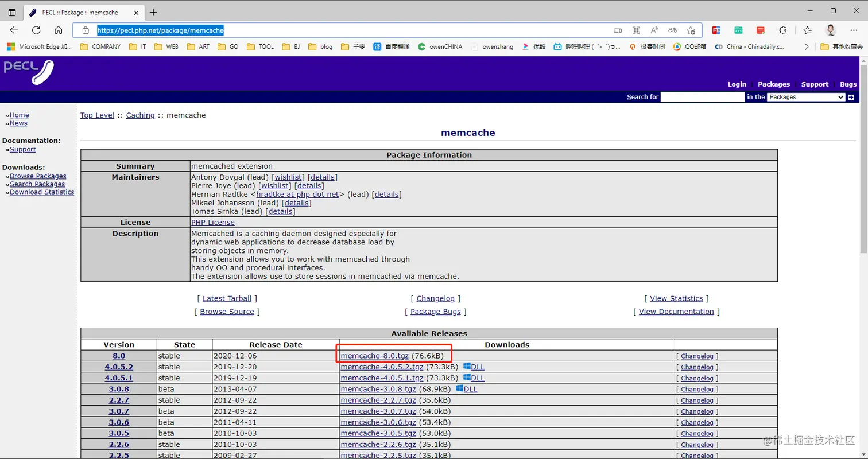The width and height of the screenshot is (868, 459).
Task: Open the Packages menu link
Action: pos(774,84)
